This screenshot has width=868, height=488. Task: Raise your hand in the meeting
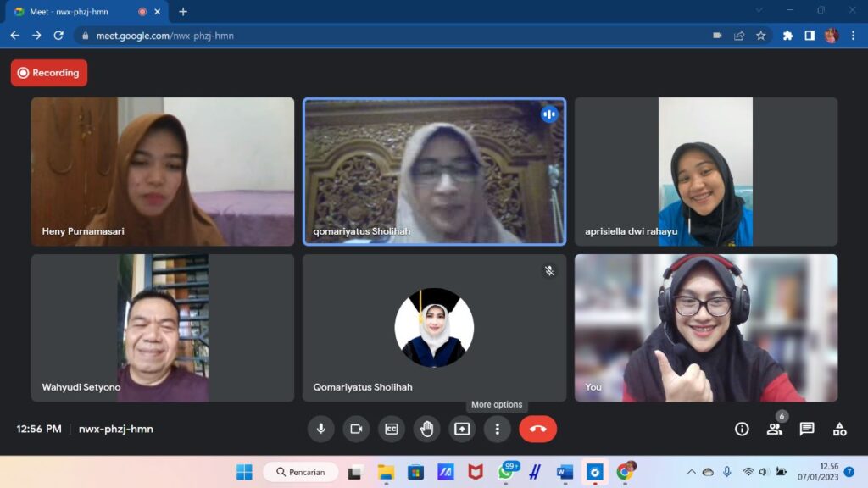[426, 429]
